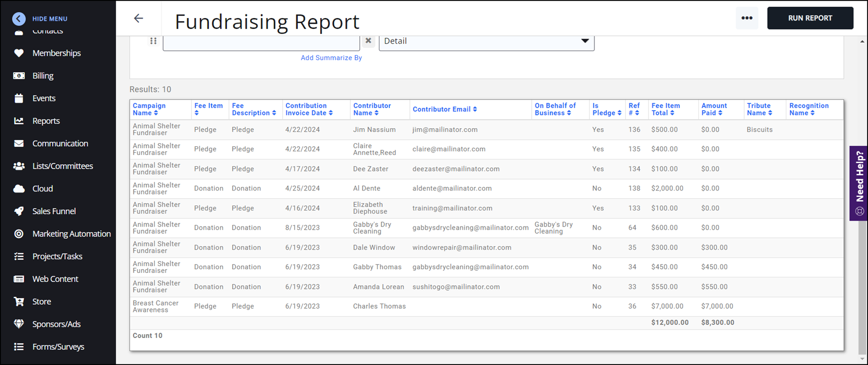Click the shopping cart Store icon
Screen dimensions: 868x365
[19, 302]
